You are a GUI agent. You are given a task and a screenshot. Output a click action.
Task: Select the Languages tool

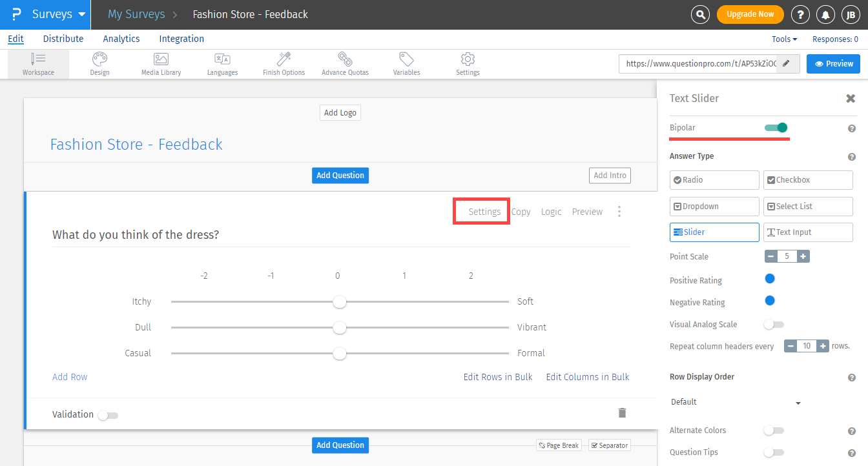click(222, 63)
